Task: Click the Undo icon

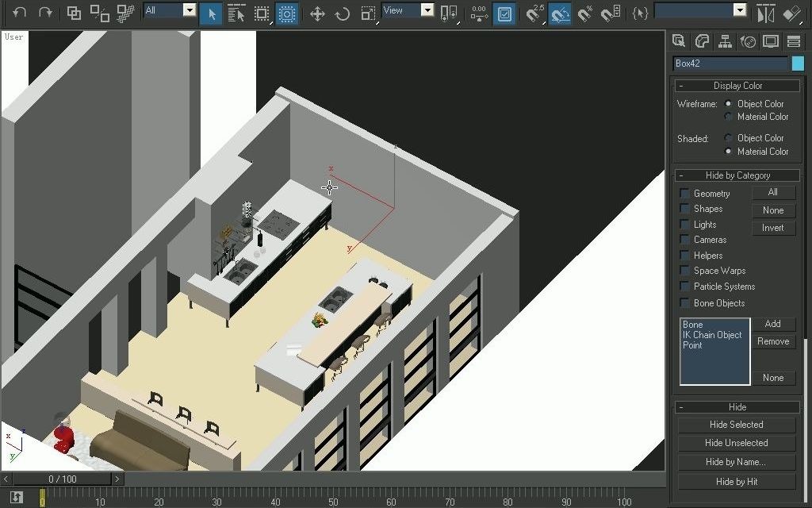Action: [19, 13]
